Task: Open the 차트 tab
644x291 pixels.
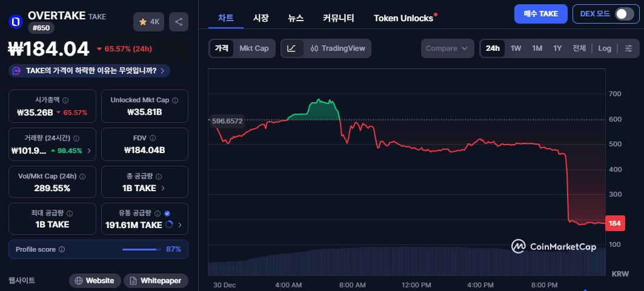Action: click(x=226, y=18)
